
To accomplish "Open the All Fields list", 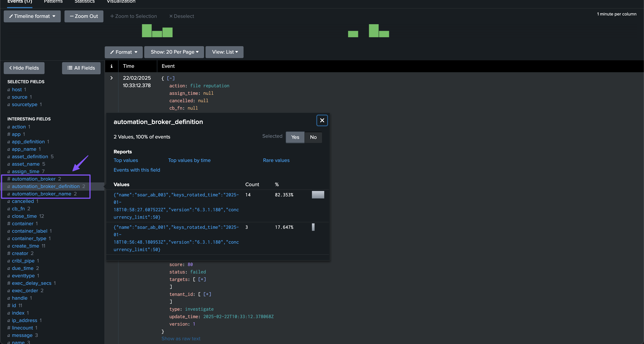I will click(x=81, y=68).
